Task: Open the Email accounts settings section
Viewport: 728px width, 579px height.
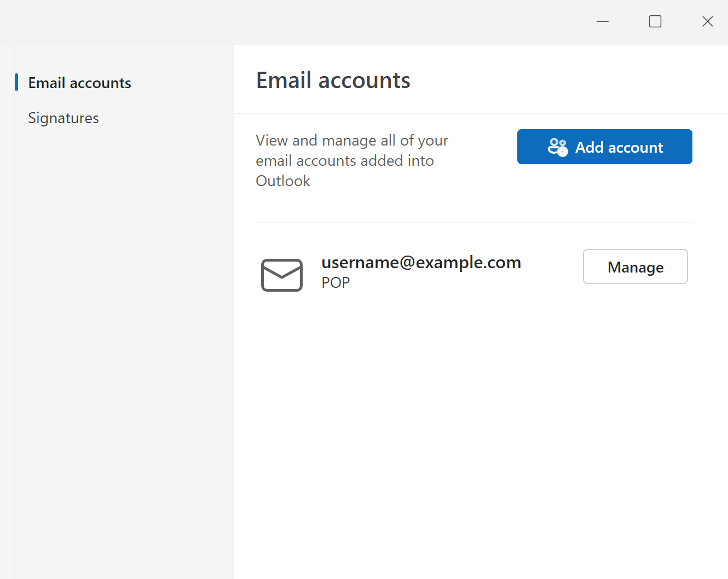Action: click(x=79, y=83)
